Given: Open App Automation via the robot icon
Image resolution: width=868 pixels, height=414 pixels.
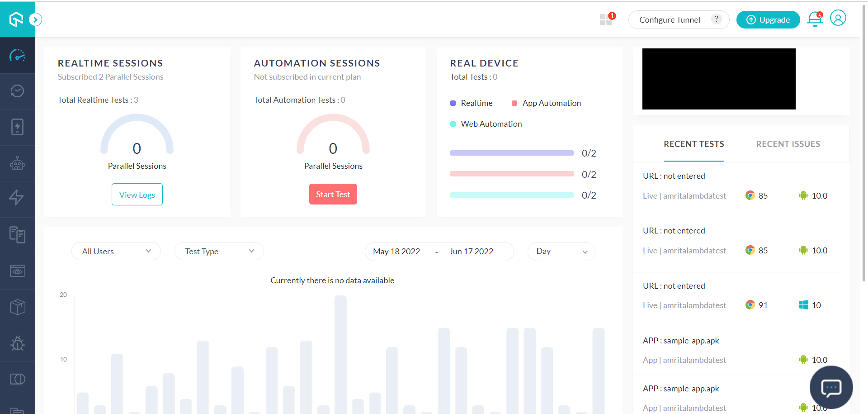Looking at the screenshot, I should click(18, 163).
